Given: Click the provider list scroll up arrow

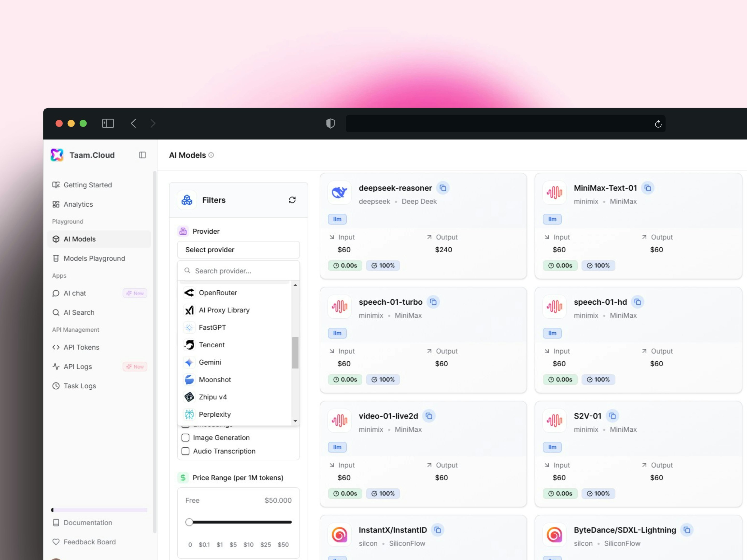Looking at the screenshot, I should pyautogui.click(x=295, y=285).
